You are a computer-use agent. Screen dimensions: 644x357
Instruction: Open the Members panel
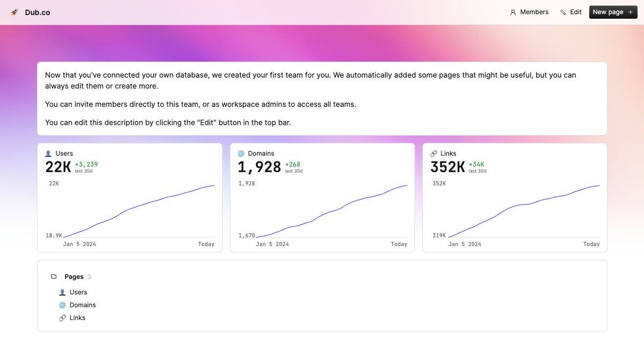[529, 12]
